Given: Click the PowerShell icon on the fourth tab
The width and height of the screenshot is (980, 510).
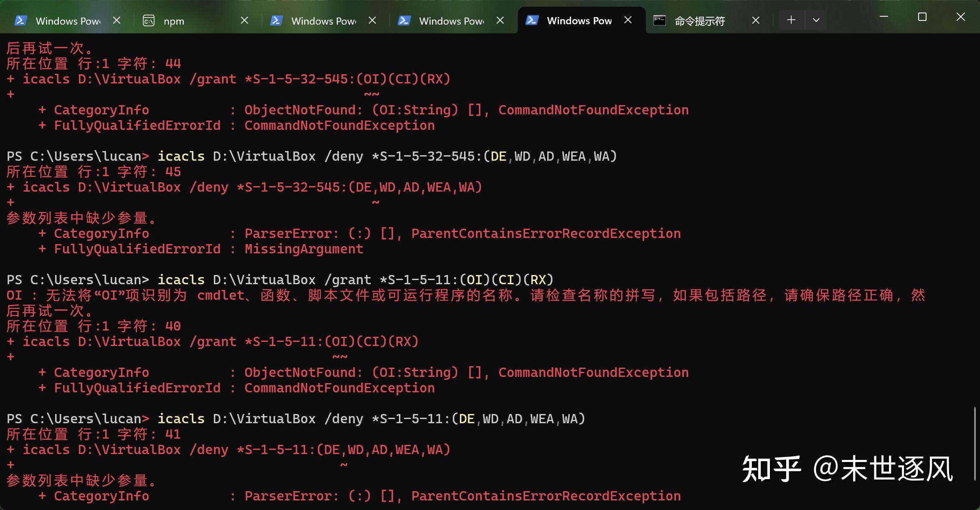Looking at the screenshot, I should pyautogui.click(x=404, y=20).
